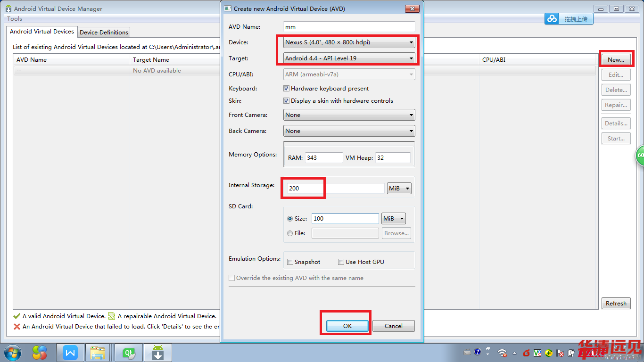Click the blue cloud upload icon

pos(552,19)
